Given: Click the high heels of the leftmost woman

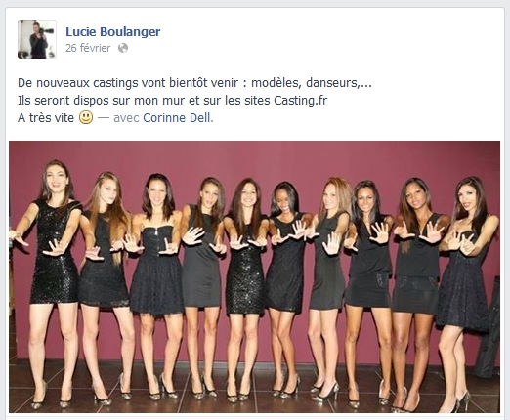Looking at the screenshot, I should [x=52, y=398].
